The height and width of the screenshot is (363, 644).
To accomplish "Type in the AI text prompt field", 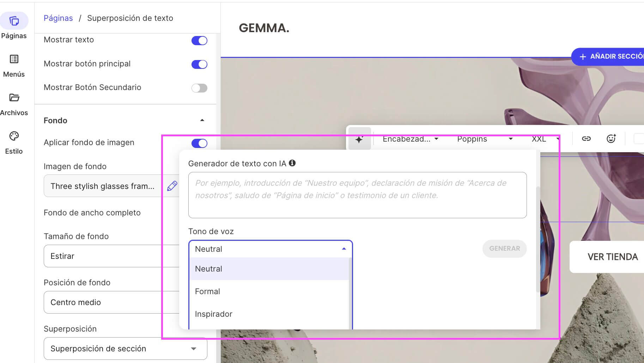I will tap(357, 195).
